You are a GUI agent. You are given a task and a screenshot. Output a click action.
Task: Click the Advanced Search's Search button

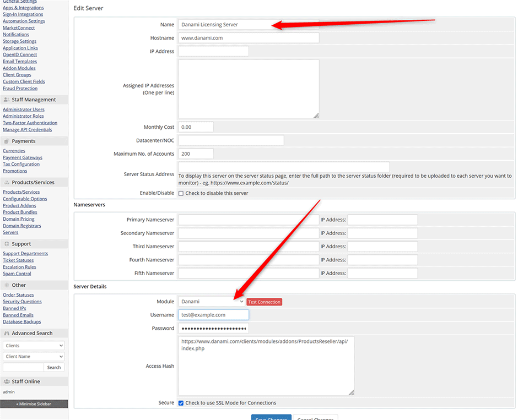54,367
